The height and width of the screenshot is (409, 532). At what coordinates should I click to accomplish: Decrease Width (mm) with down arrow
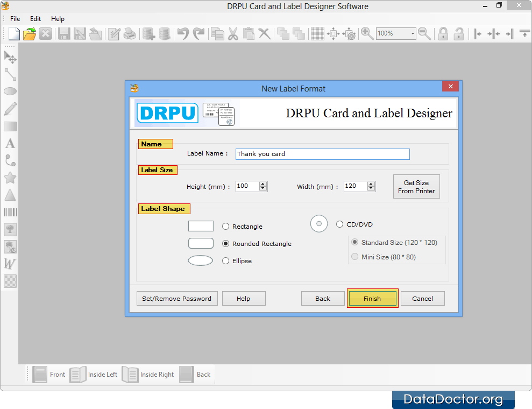click(x=371, y=188)
